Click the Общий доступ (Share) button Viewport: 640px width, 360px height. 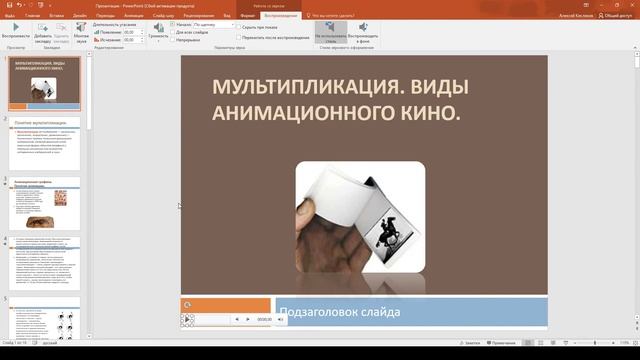(x=615, y=16)
